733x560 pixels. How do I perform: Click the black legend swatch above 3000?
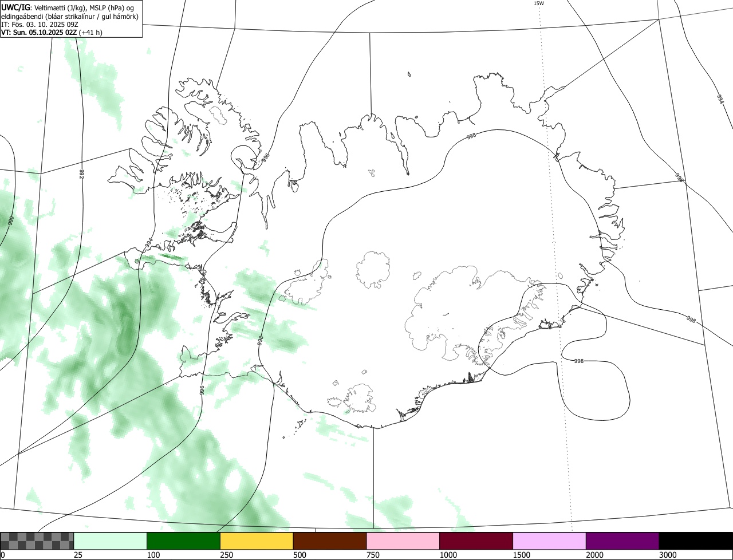pos(696,541)
